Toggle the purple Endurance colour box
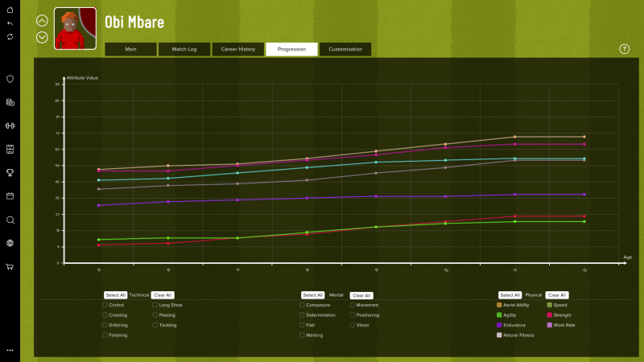This screenshot has height=362, width=644. pyautogui.click(x=500, y=325)
